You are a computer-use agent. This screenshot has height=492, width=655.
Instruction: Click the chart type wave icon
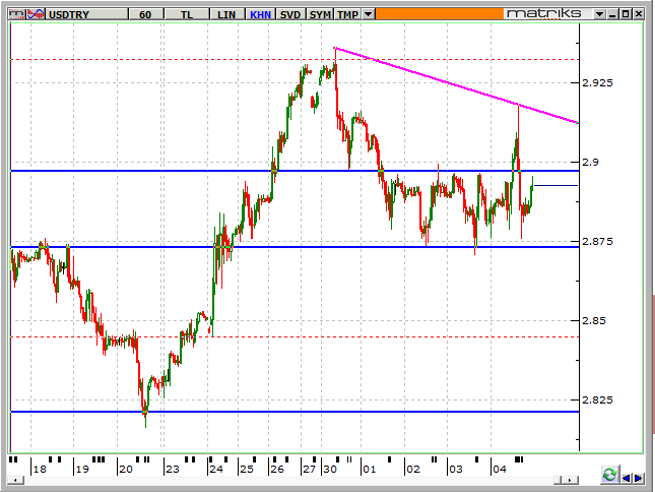tap(36, 14)
